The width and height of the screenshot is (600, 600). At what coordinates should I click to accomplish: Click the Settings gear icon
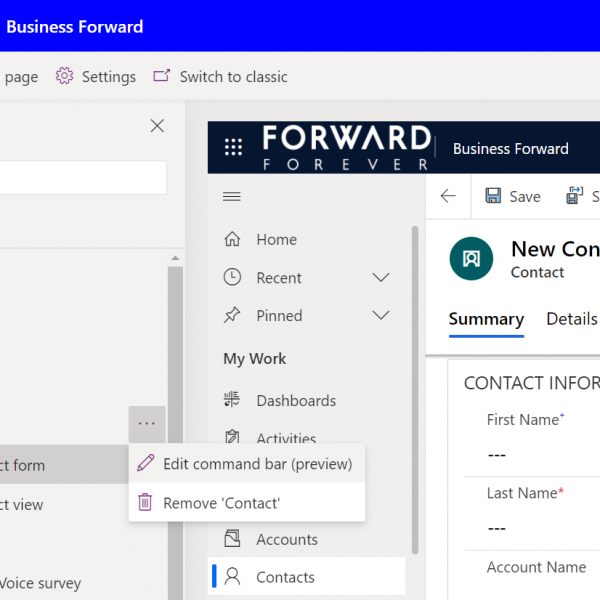[x=65, y=77]
